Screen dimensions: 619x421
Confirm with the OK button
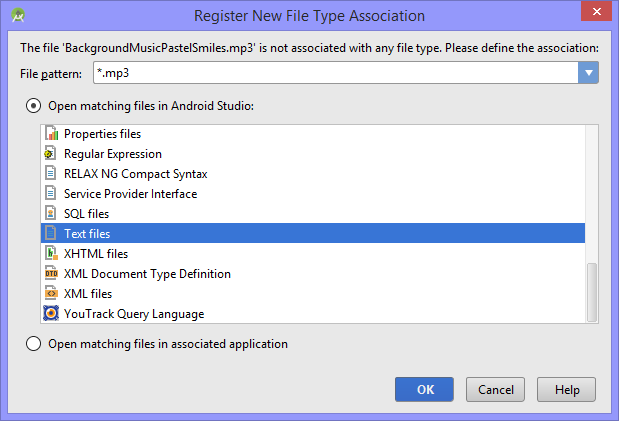pos(424,389)
